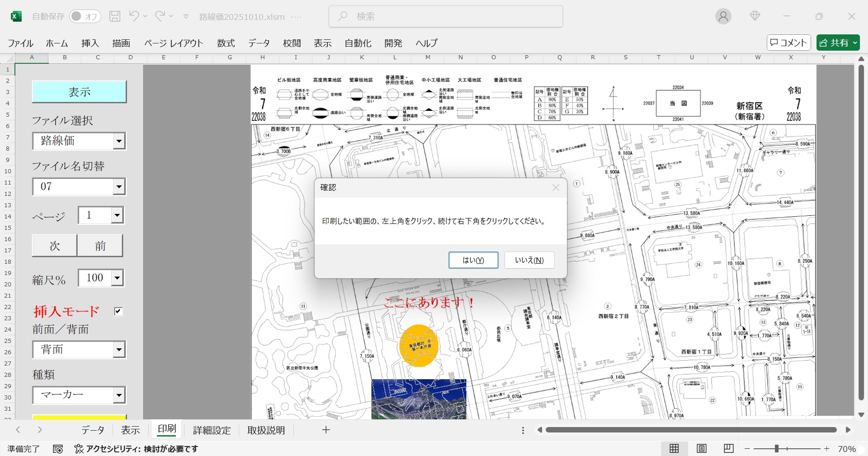Expand the ファイル選択 路線価 dropdown

(119, 141)
